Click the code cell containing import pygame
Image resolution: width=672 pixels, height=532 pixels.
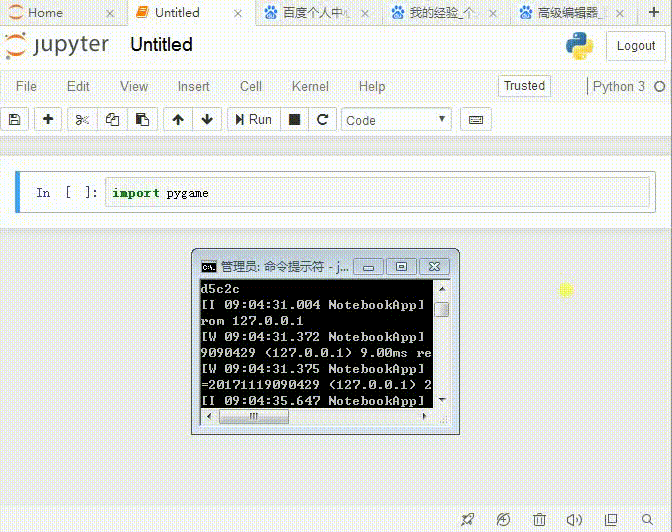(377, 192)
